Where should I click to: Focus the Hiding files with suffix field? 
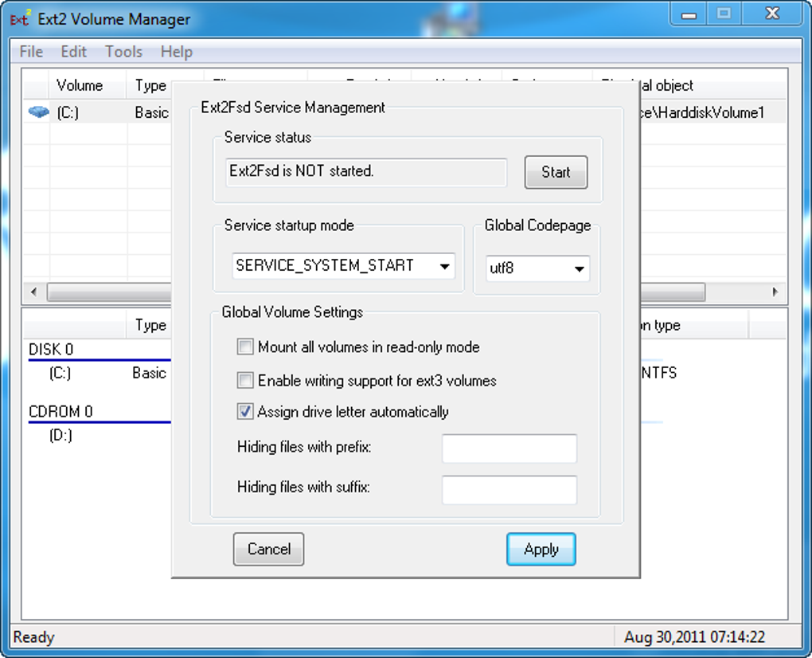509,490
